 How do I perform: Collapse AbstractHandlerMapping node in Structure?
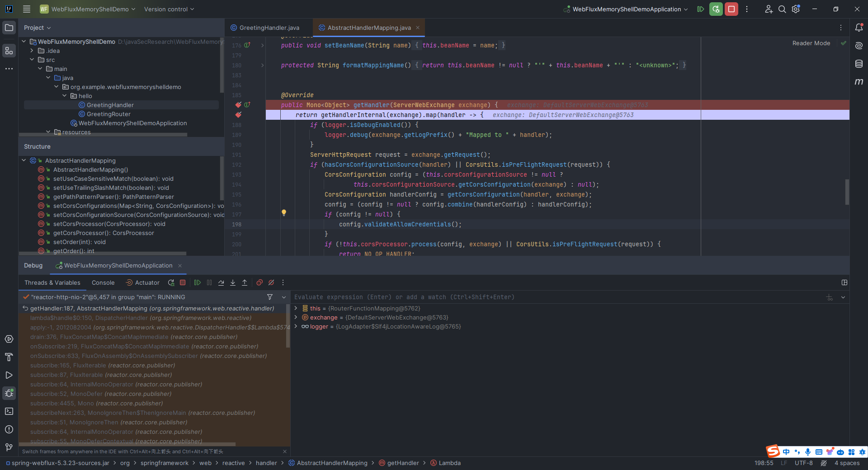pyautogui.click(x=24, y=160)
